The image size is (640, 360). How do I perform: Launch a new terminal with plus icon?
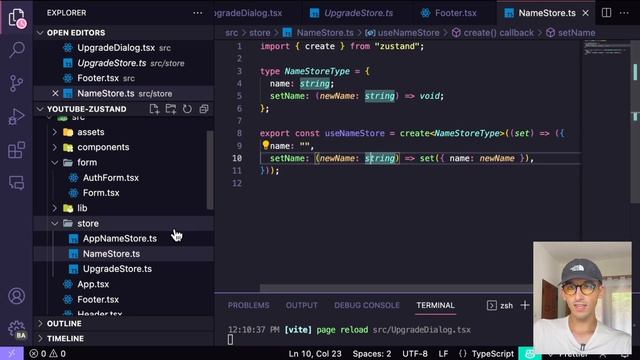[x=525, y=305]
